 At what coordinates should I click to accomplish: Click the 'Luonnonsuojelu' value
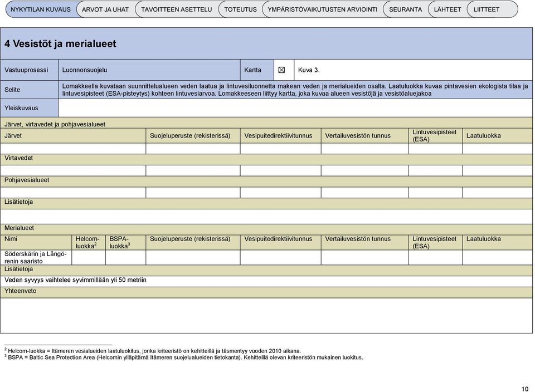point(85,70)
